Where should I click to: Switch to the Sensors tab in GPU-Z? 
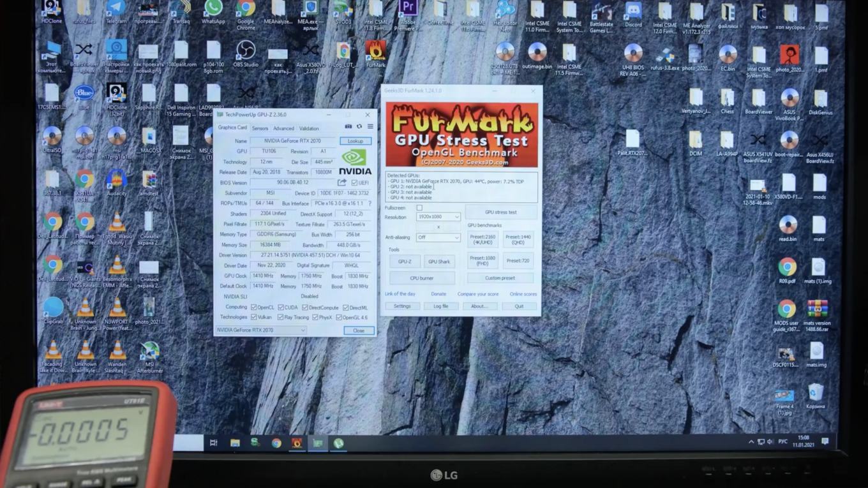click(260, 128)
